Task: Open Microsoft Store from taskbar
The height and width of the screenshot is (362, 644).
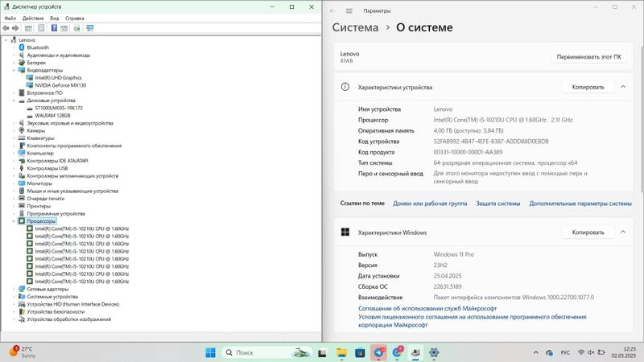Action: pyautogui.click(x=360, y=352)
